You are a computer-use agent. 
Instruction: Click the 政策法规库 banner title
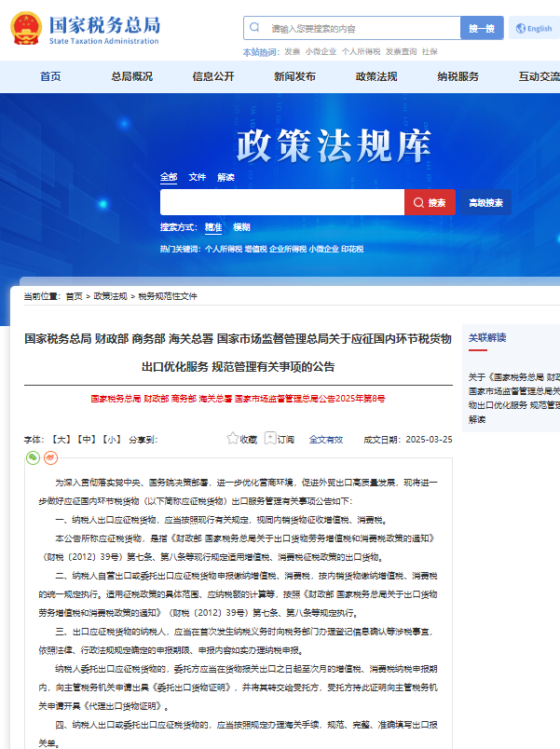click(334, 145)
